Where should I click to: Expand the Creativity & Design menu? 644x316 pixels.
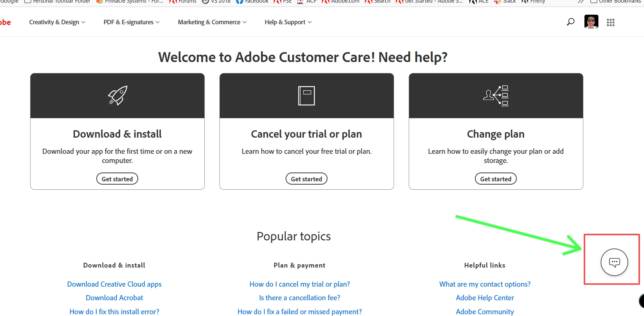(x=57, y=22)
